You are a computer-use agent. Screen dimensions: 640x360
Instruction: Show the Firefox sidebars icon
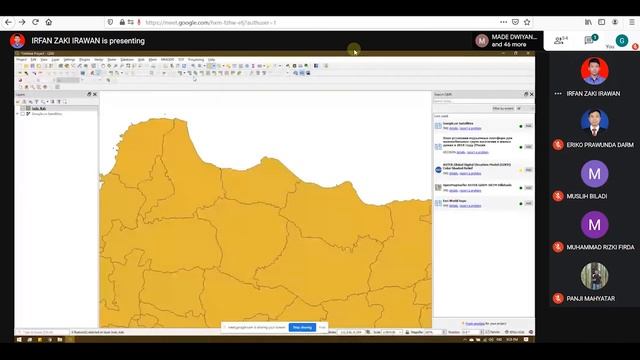coord(602,22)
